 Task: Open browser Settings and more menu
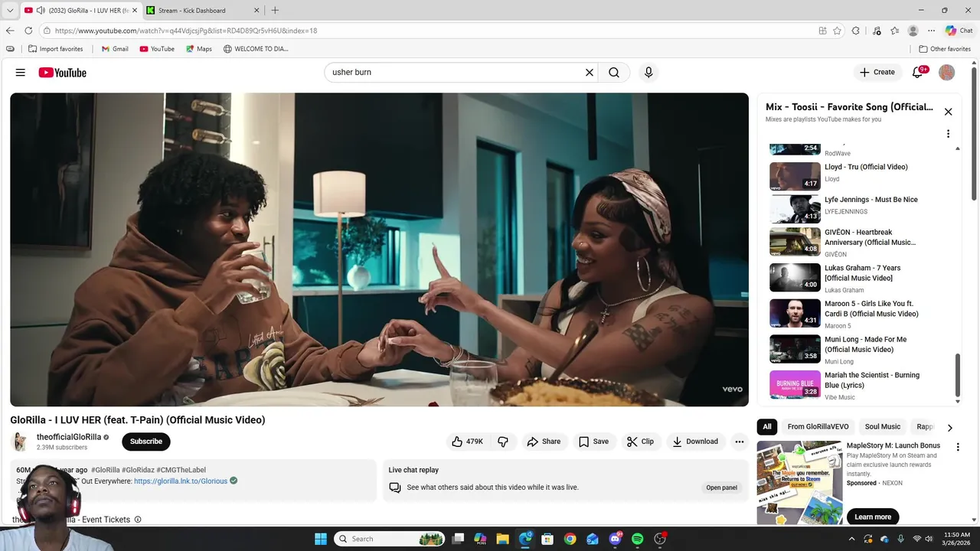[x=932, y=31]
